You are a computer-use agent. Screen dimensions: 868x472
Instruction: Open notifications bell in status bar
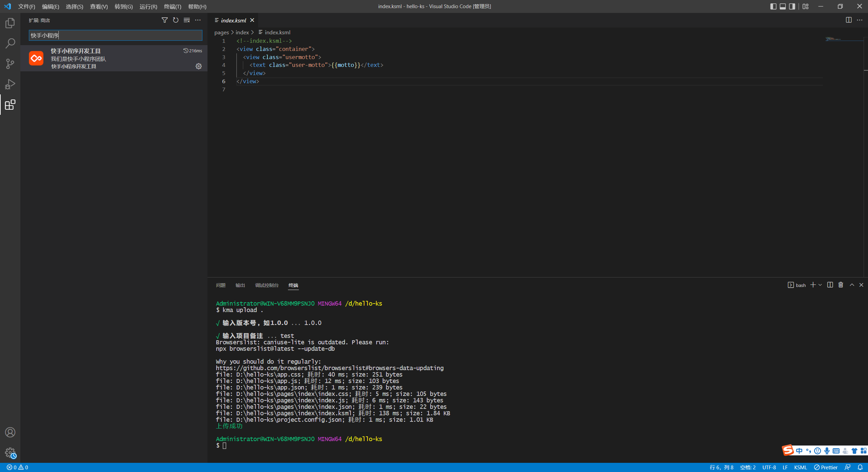[x=860, y=468]
